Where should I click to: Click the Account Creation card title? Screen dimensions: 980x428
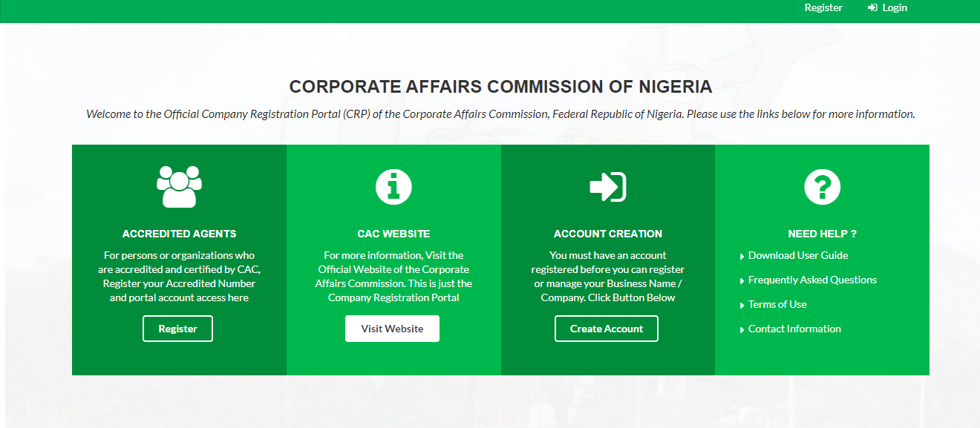click(x=608, y=234)
